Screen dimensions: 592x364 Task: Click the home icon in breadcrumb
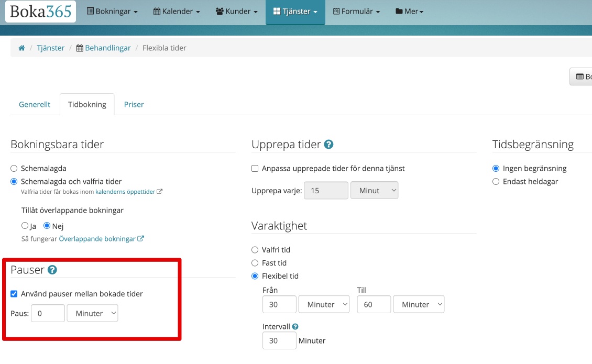[21, 48]
